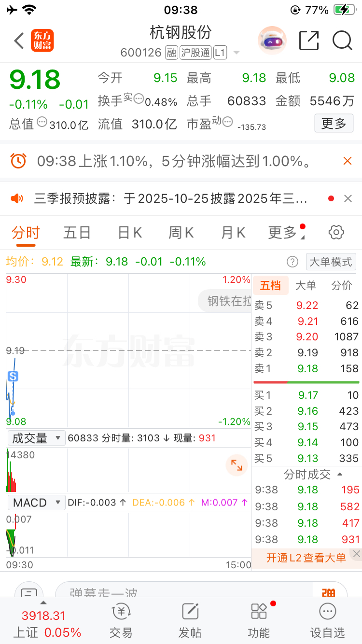Select 分价 in order panel
Image resolution: width=362 pixels, height=644 pixels.
pyautogui.click(x=342, y=286)
